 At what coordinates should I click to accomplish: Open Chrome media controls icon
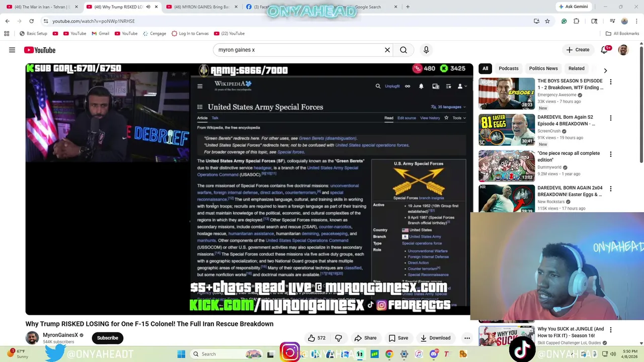click(612, 21)
